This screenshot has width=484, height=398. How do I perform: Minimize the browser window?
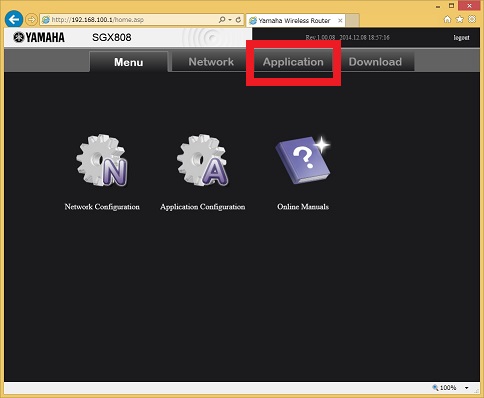click(x=438, y=6)
